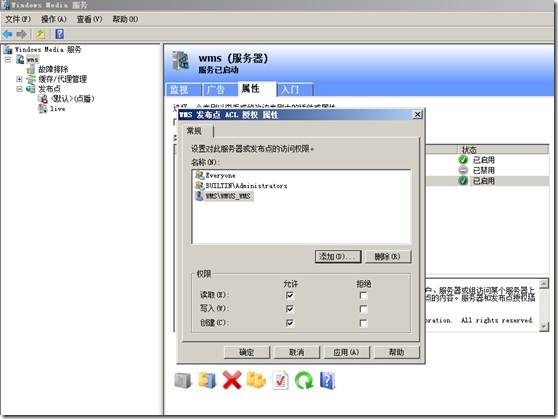The image size is (558, 419).
Task: Collapse the wms server tree node
Action: point(8,59)
